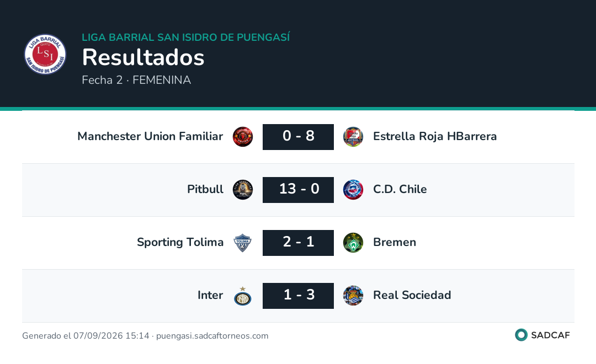Image resolution: width=596 pixels, height=364 pixels.
Task: Click the Sporting Tolima team name
Action: click(180, 242)
